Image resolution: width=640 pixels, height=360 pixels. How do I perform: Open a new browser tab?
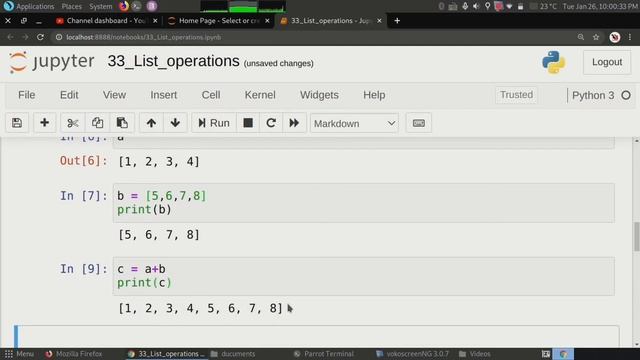point(397,21)
